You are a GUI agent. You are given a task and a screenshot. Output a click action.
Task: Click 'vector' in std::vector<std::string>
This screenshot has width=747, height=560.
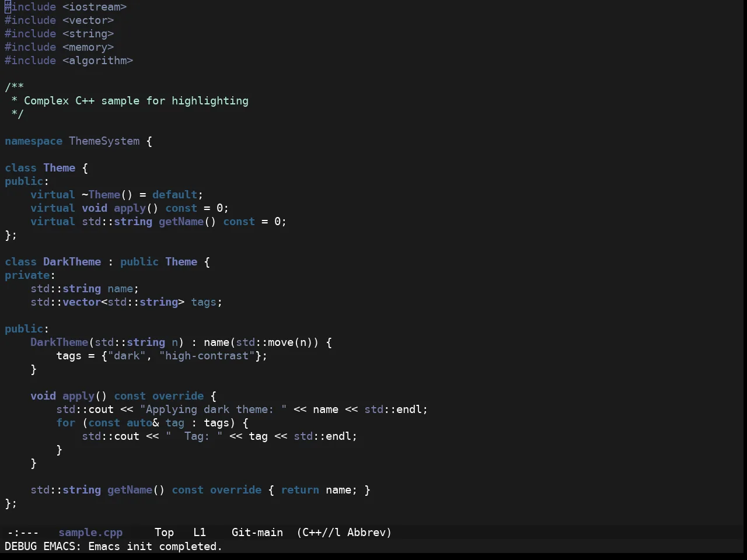(82, 302)
